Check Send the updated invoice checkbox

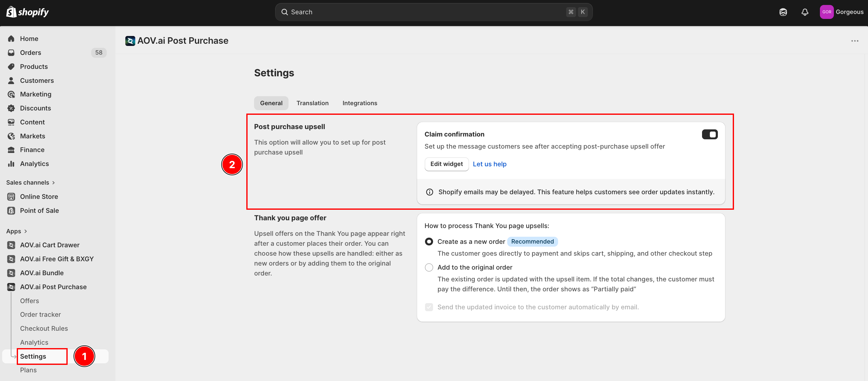[x=429, y=307]
